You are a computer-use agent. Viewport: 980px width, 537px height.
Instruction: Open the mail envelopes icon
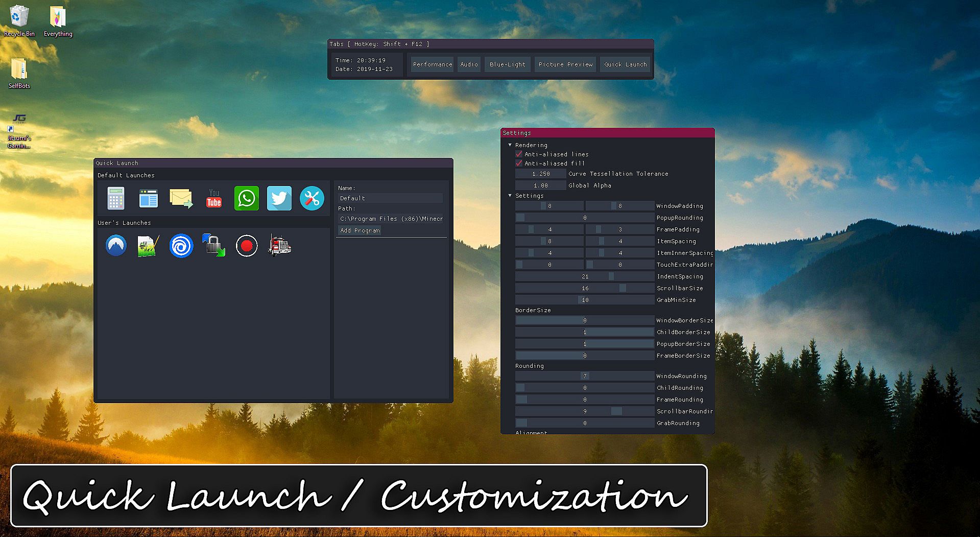tap(181, 198)
